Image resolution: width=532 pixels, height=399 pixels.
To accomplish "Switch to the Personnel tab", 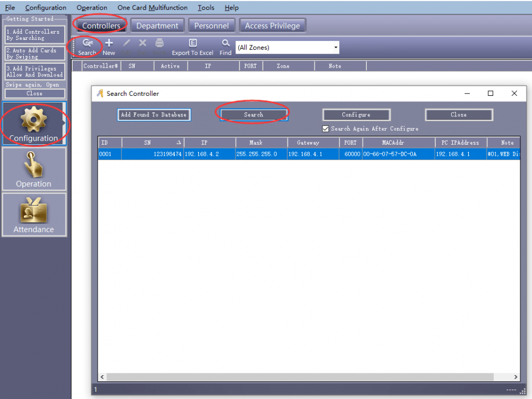I will click(x=211, y=25).
